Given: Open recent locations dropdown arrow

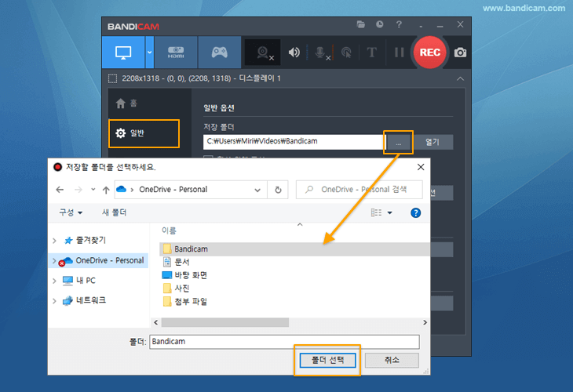Looking at the screenshot, I should click(x=93, y=190).
